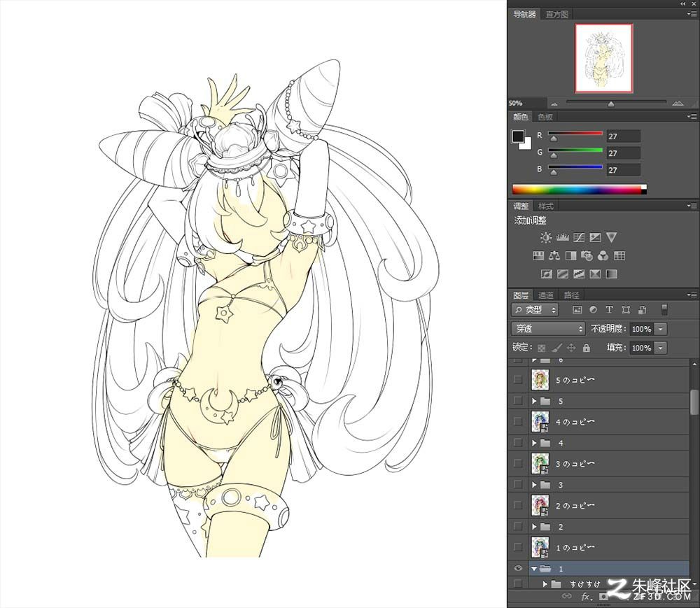Add a Levels adjustment layer
700x608 pixels.
(563, 237)
